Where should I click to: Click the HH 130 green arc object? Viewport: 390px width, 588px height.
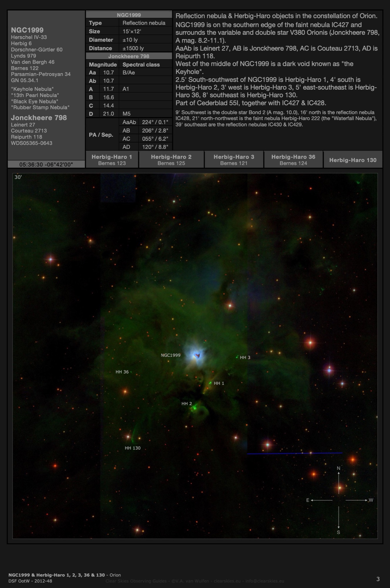click(134, 435)
